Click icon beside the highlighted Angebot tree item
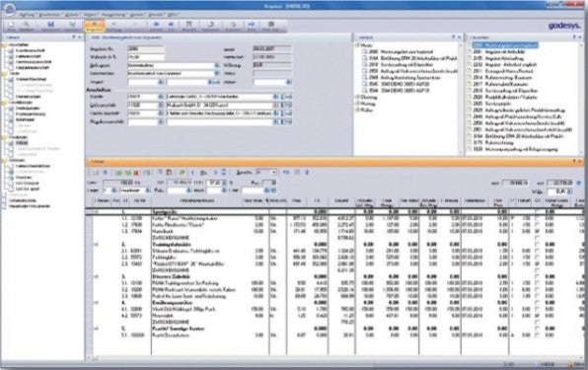Screen dimensions: 588x370 [x=11, y=143]
